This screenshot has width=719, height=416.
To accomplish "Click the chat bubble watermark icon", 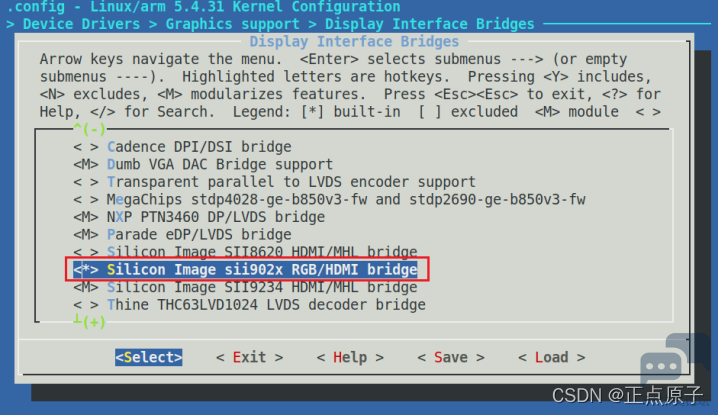I will click(661, 366).
